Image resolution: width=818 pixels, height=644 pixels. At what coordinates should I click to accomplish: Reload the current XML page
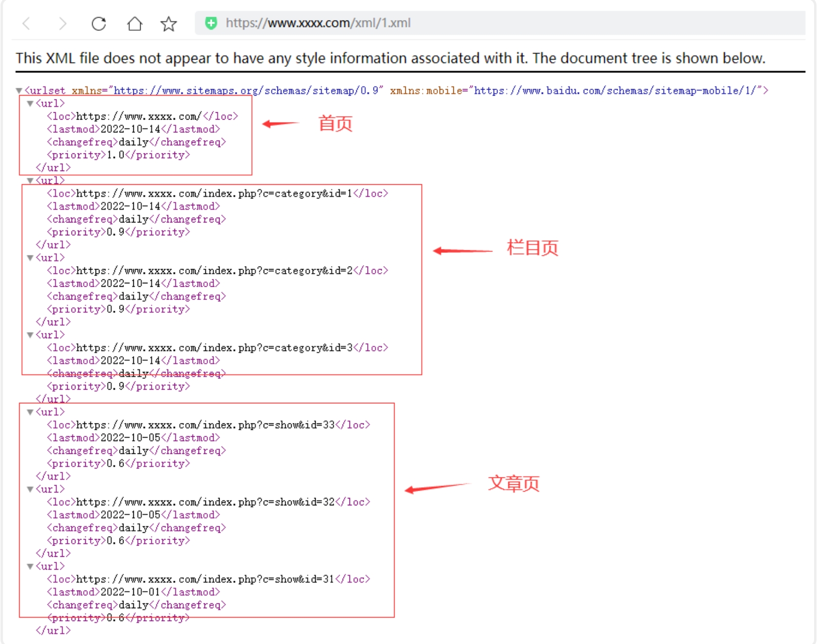click(x=99, y=23)
